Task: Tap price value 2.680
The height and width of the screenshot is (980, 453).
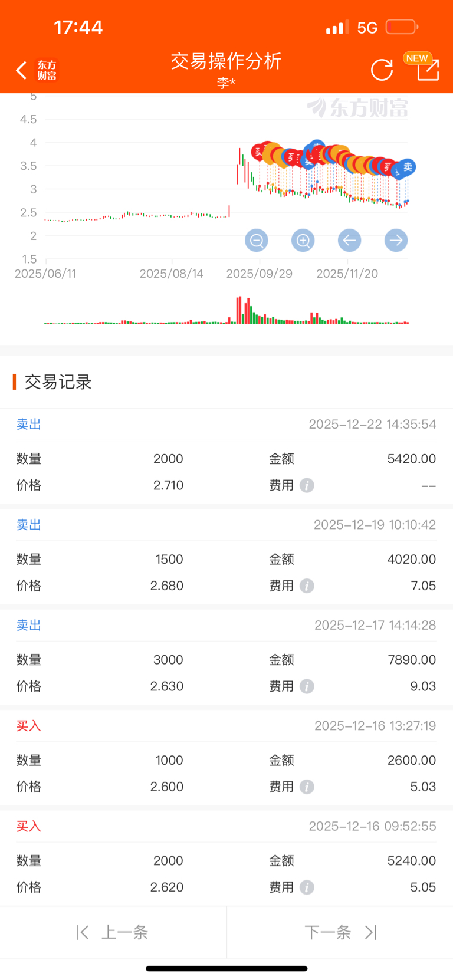Action: click(167, 586)
